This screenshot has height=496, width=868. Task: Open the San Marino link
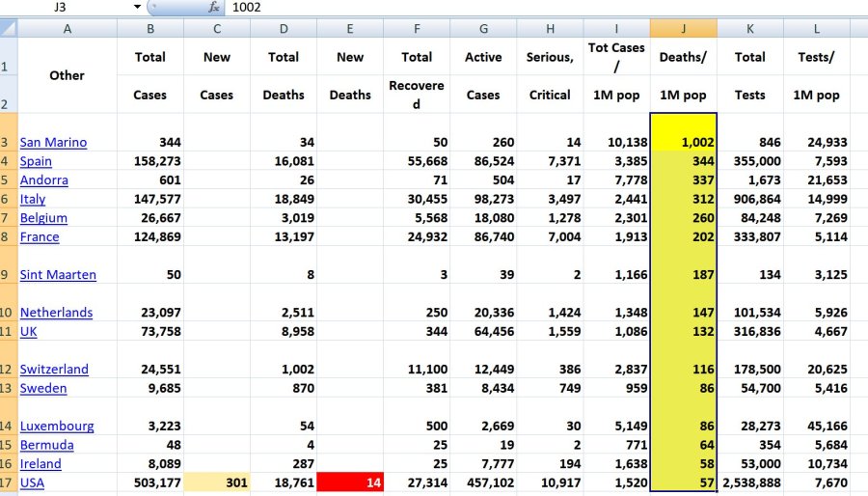coord(53,143)
